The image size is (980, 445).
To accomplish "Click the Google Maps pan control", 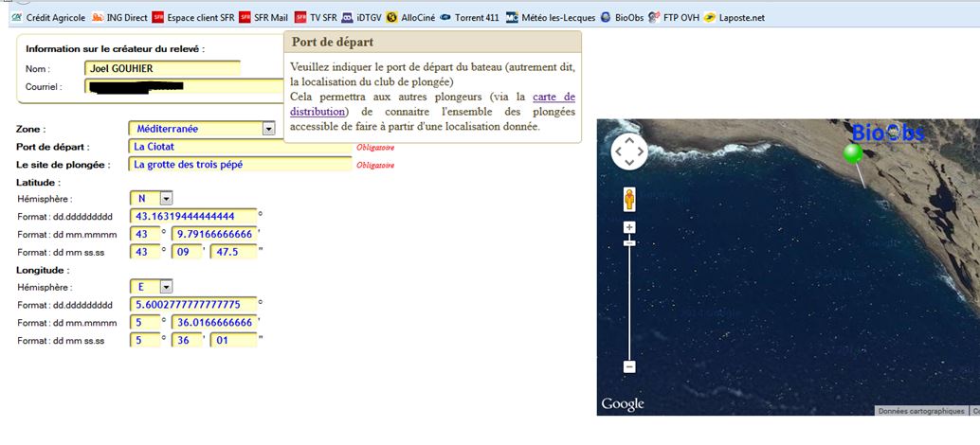I will (x=629, y=151).
